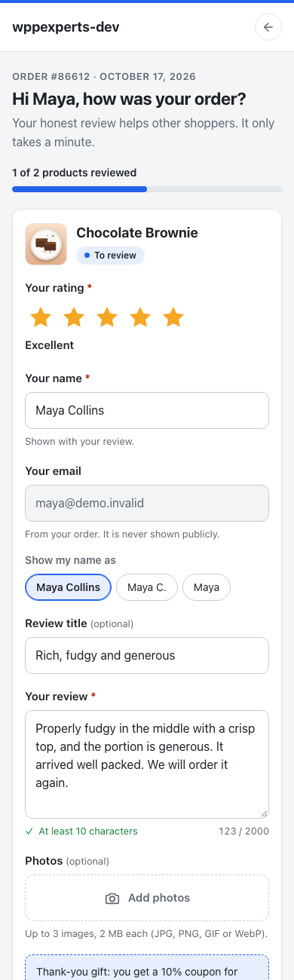Click the camera icon in Add photos

(112, 898)
